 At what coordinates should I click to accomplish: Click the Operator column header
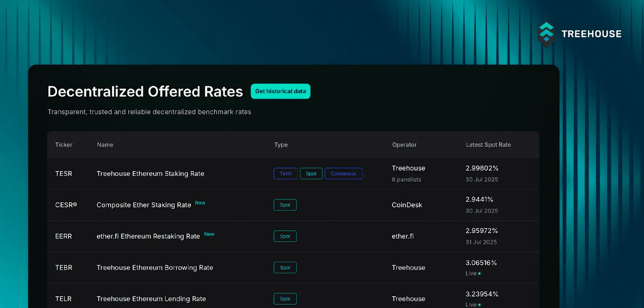pyautogui.click(x=405, y=145)
